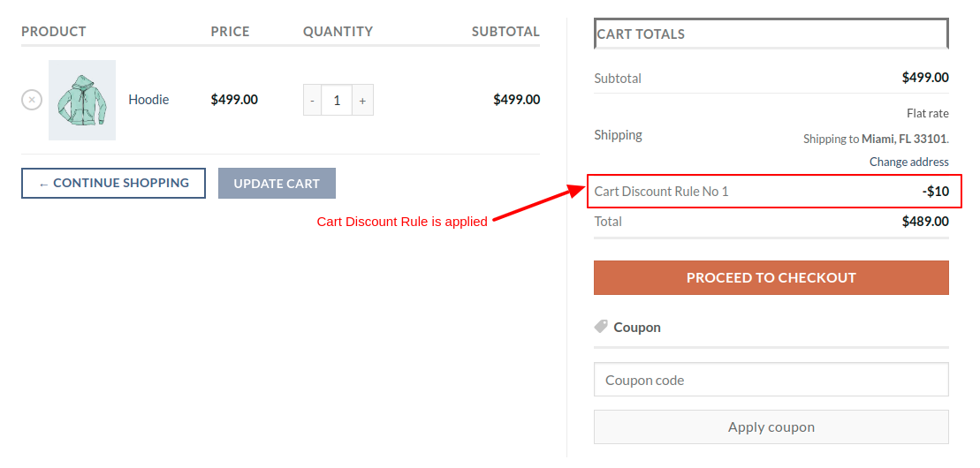Image resolution: width=980 pixels, height=468 pixels.
Task: Proceed to checkout
Action: coord(771,277)
